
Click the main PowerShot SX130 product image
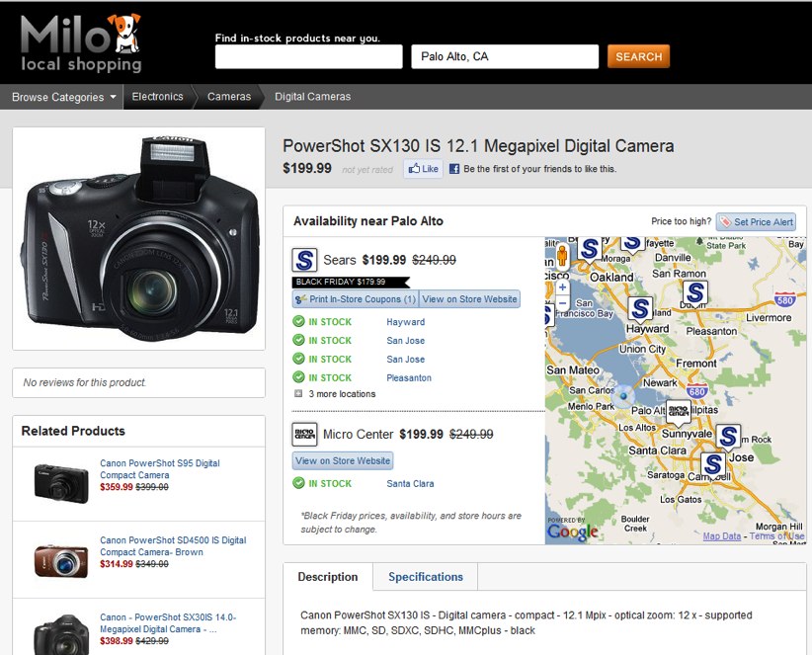[x=138, y=238]
